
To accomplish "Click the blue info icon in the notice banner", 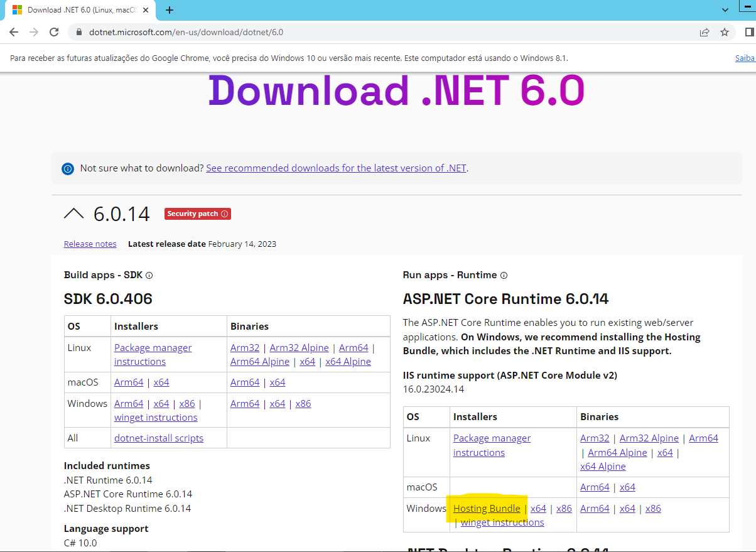I will 68,168.
